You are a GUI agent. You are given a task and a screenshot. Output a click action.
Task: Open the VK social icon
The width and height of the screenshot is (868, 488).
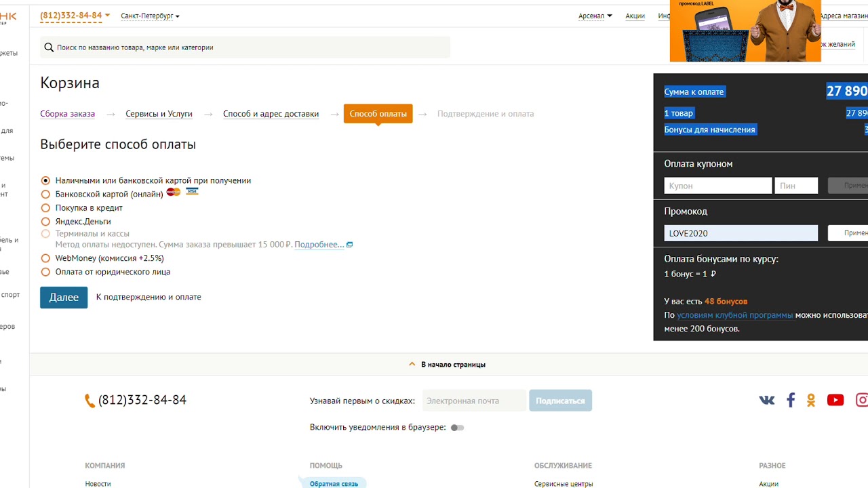(767, 400)
